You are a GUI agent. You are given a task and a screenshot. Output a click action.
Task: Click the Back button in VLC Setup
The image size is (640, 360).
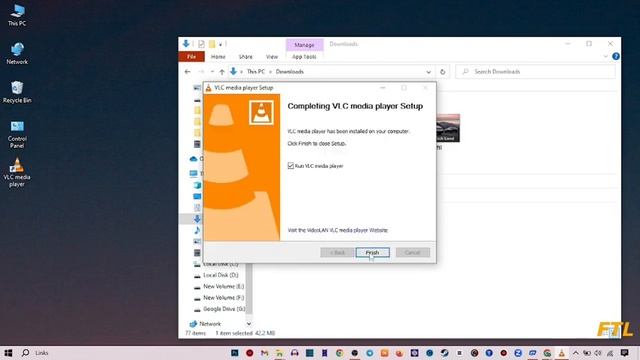(x=337, y=252)
